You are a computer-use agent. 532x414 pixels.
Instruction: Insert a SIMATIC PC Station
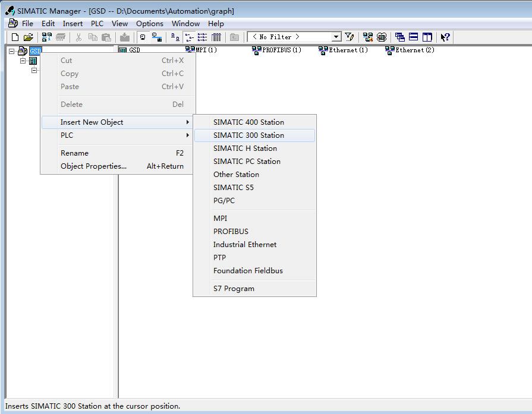coord(254,162)
